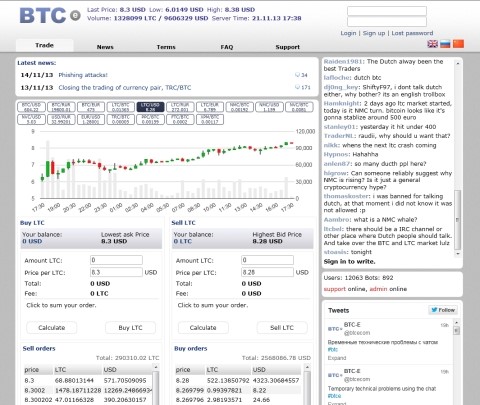Select the BTC/RUR currency pair
The height and width of the screenshot is (405, 480).
pyautogui.click(x=61, y=107)
